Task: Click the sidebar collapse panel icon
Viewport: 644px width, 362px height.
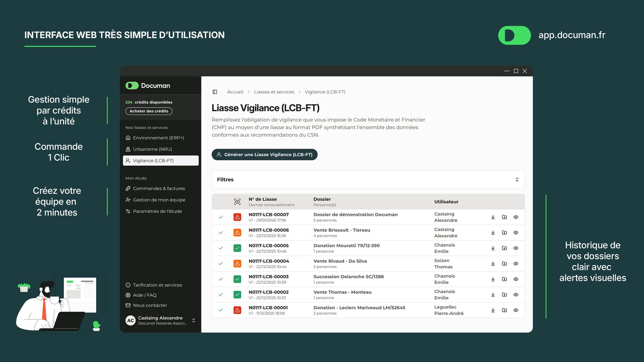Action: (x=215, y=92)
